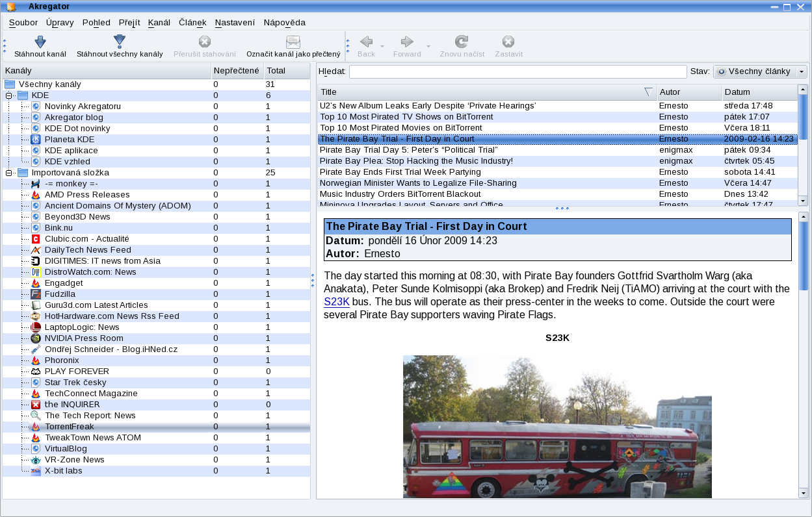812x517 pixels.
Task: Sort articles by the Title column header
Action: (487, 92)
